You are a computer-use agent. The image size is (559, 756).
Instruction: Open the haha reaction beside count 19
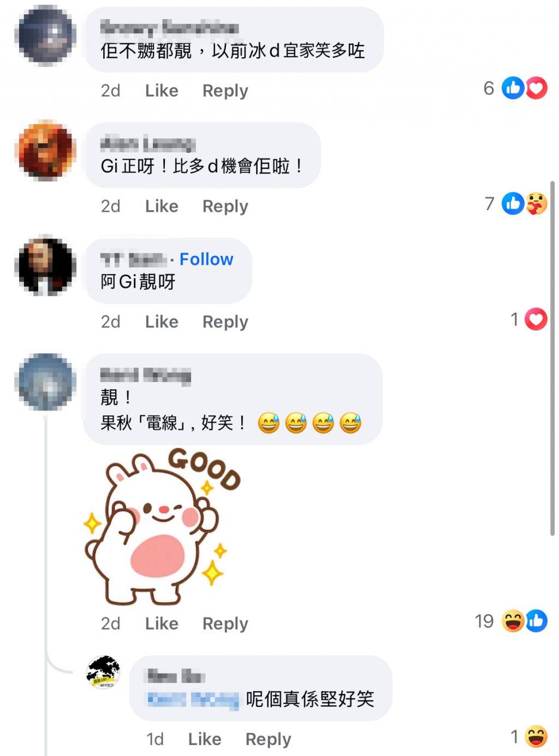(513, 621)
